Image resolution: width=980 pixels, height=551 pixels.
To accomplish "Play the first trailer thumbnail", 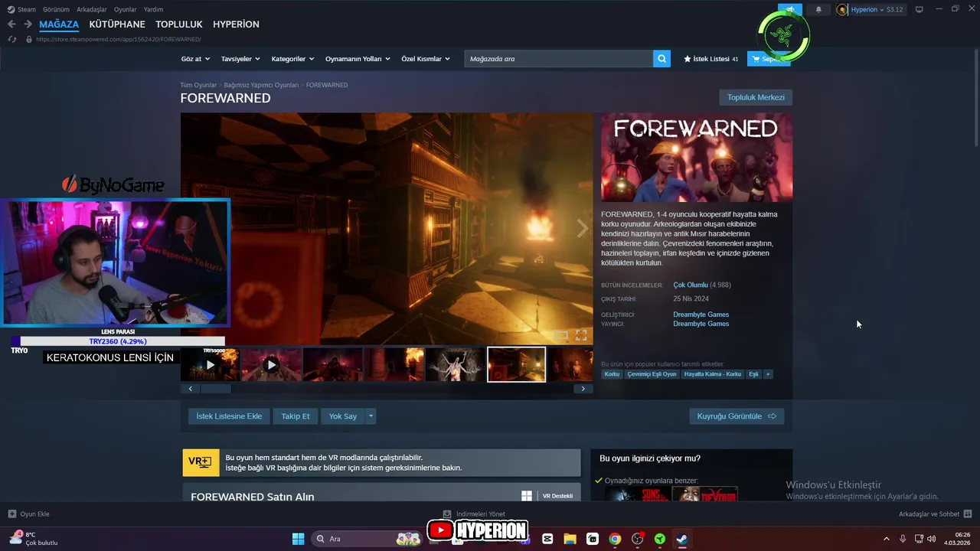I will tap(211, 364).
